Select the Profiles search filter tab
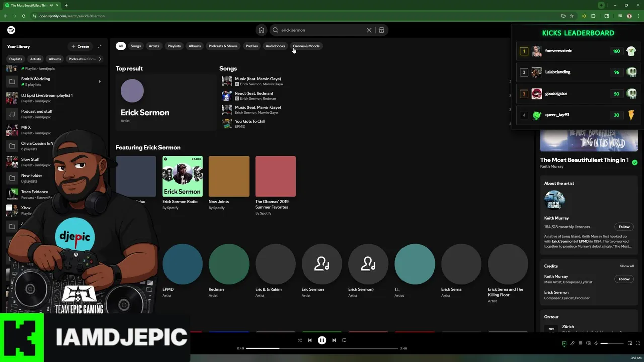The image size is (644, 362). click(252, 46)
